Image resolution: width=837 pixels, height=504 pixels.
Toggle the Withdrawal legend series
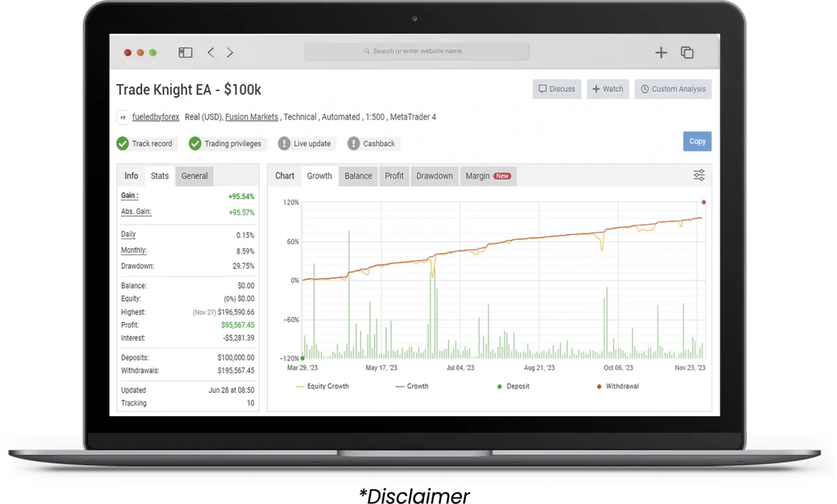coord(618,386)
